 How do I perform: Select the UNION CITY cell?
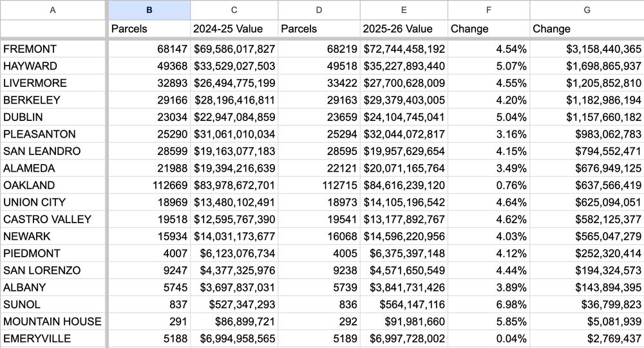(53, 203)
